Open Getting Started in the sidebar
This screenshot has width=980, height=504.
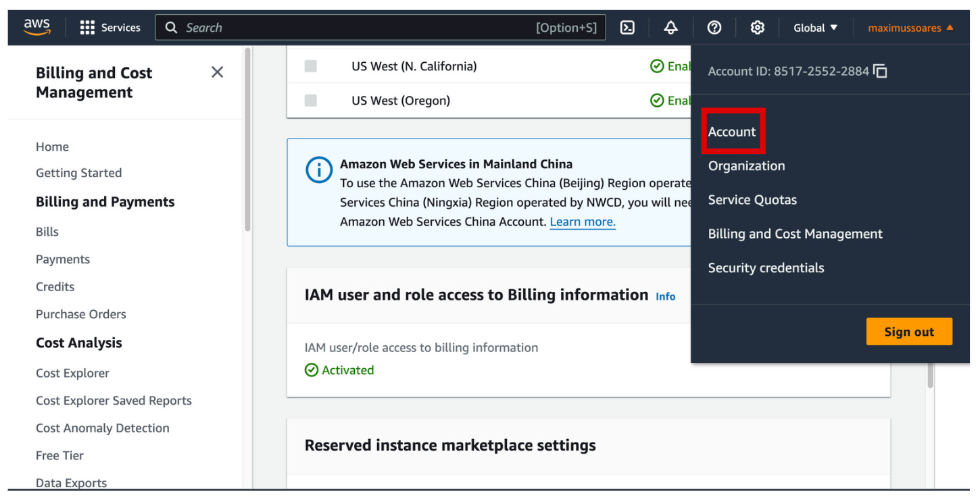[78, 173]
